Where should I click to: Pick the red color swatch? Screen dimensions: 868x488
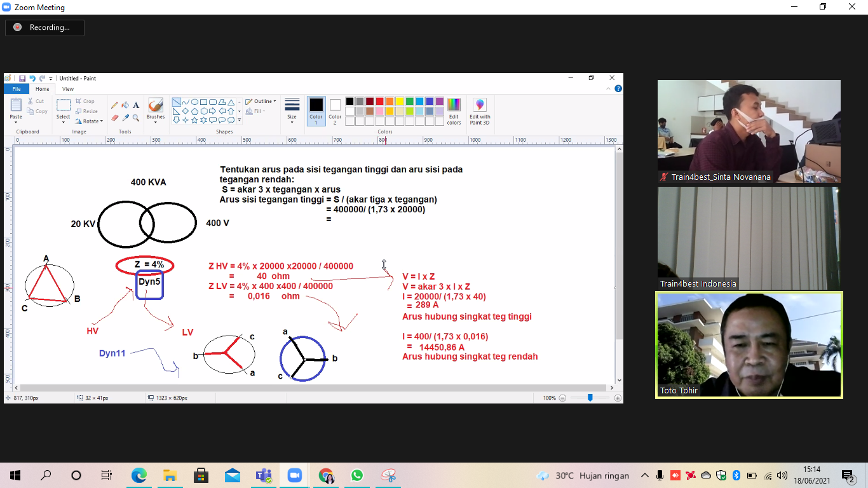(x=379, y=101)
